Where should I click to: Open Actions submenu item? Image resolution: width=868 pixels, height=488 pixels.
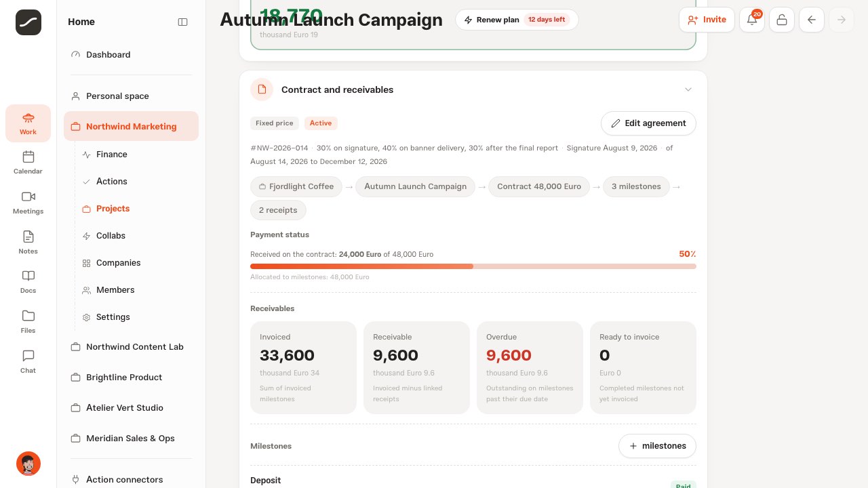138,182
